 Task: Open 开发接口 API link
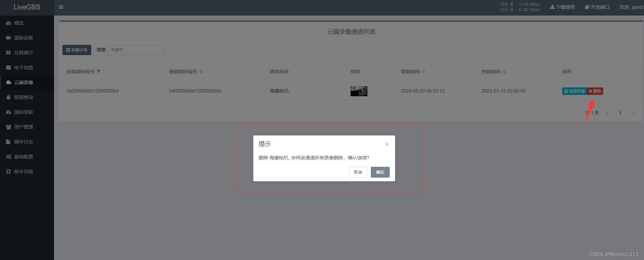tap(597, 7)
